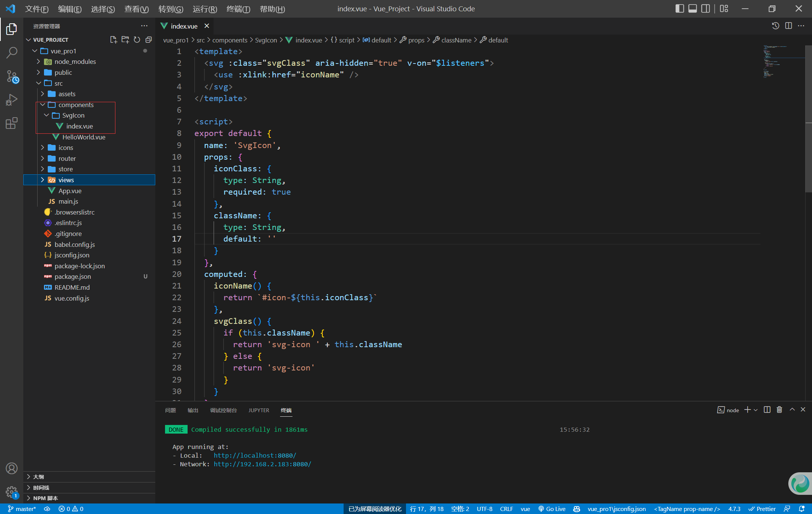Create a new file in VUE_PROJECT

113,39
